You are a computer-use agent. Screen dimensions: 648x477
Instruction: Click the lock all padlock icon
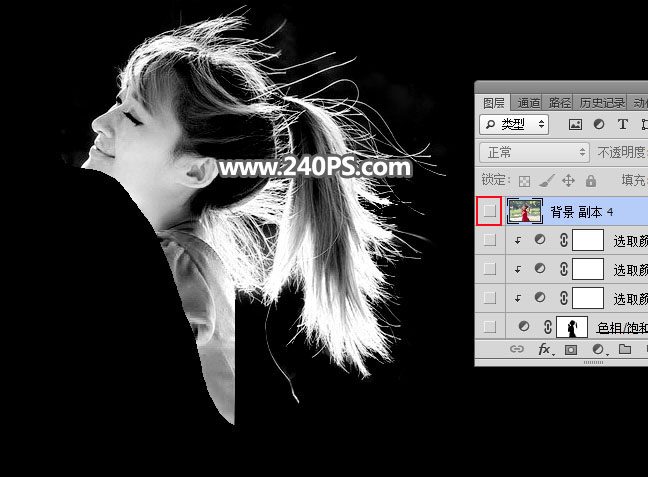(x=590, y=181)
